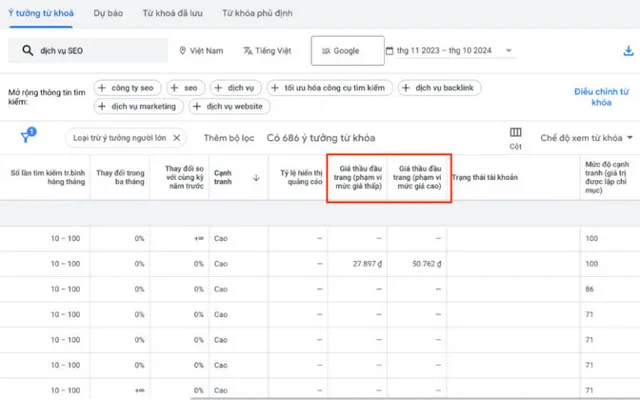Open the Từ khoá đã lưu tab
Viewport: 640px width, 400px height.
172,13
